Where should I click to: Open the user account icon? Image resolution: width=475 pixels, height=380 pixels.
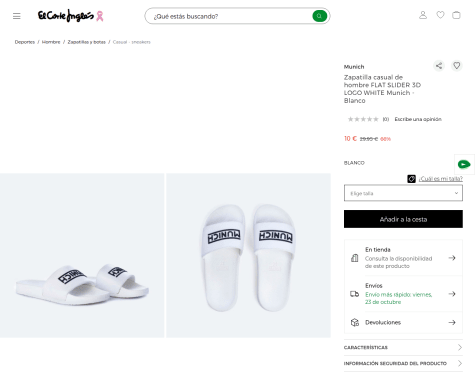click(x=423, y=15)
